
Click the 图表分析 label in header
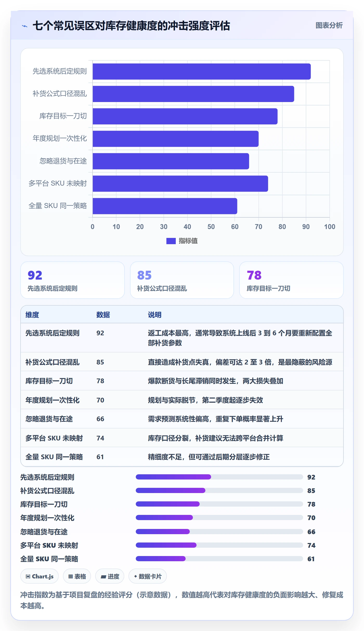(329, 25)
